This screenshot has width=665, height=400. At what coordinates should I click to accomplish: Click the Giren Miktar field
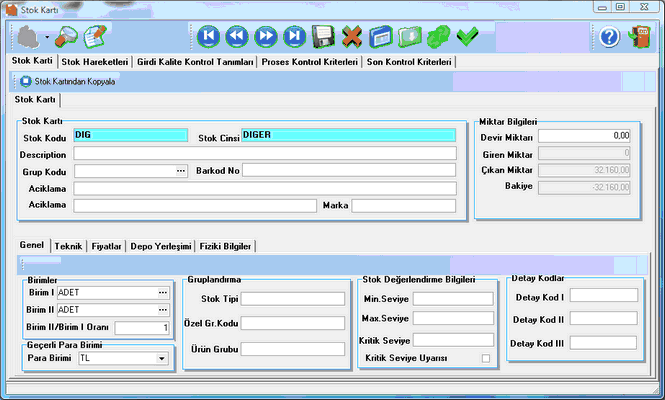pyautogui.click(x=584, y=153)
